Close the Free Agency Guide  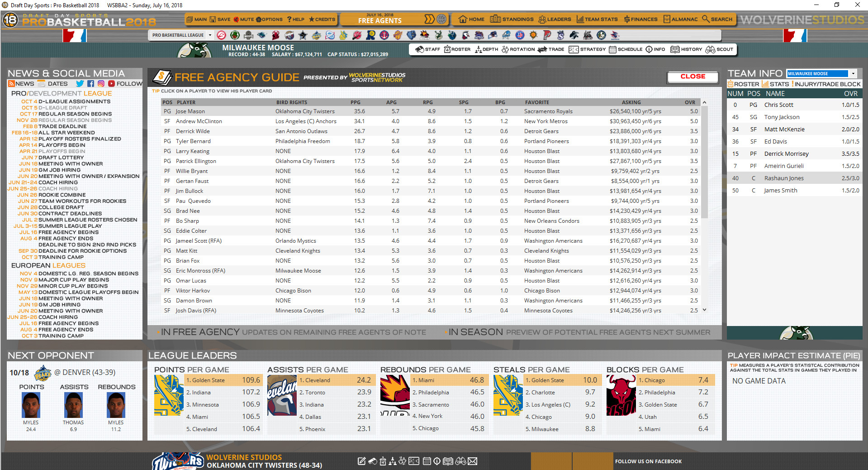693,77
